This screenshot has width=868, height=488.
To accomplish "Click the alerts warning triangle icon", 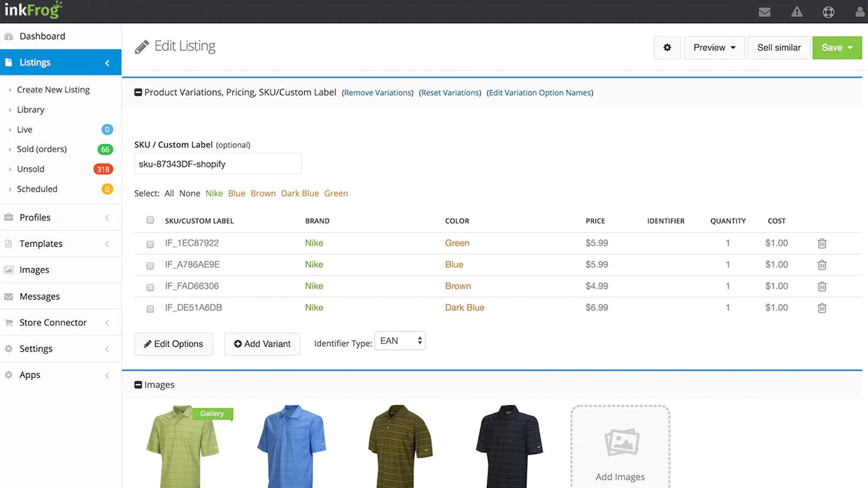I will click(x=796, y=11).
